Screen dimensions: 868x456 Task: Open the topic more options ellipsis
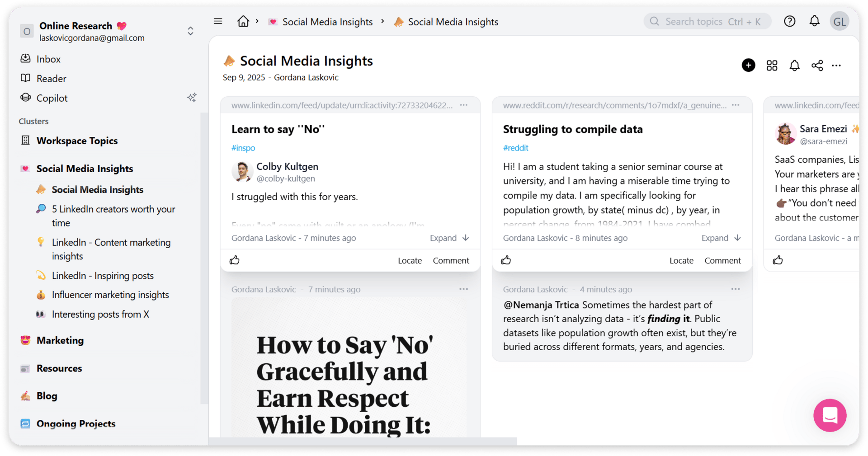[x=836, y=66]
